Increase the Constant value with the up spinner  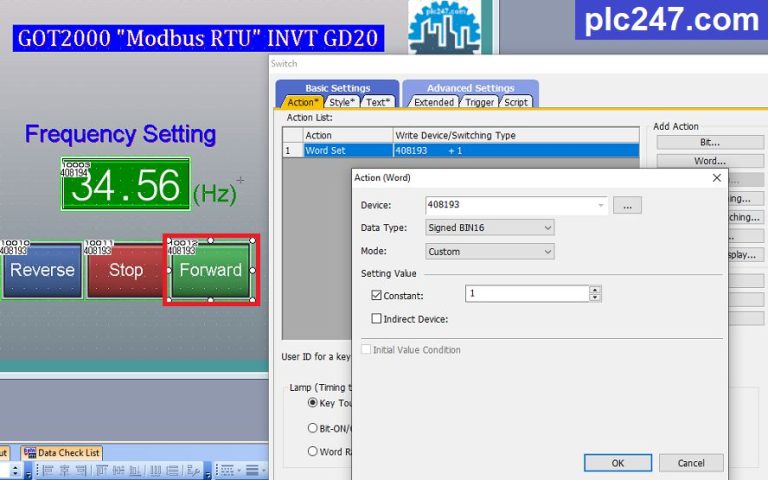point(595,290)
